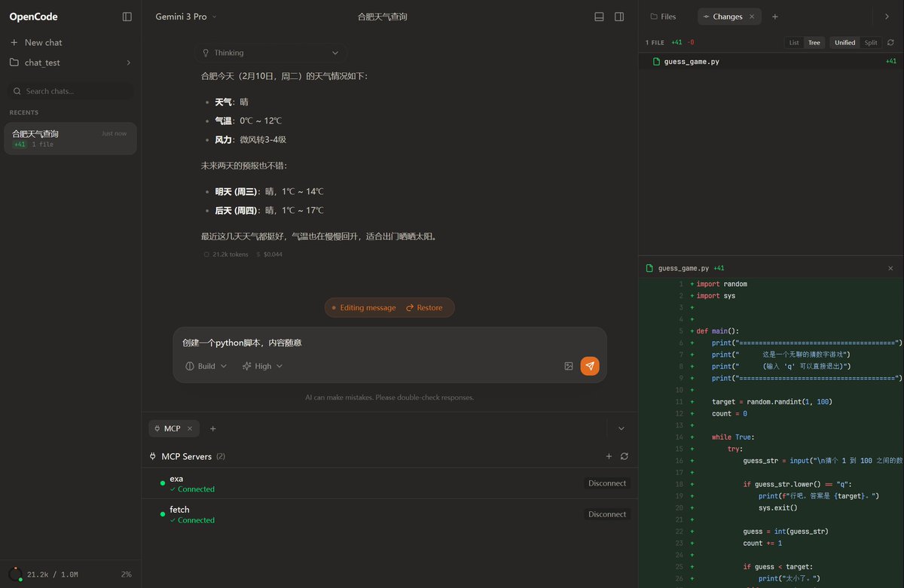Focus the message input box
The height and width of the screenshot is (588, 904).
(389, 343)
